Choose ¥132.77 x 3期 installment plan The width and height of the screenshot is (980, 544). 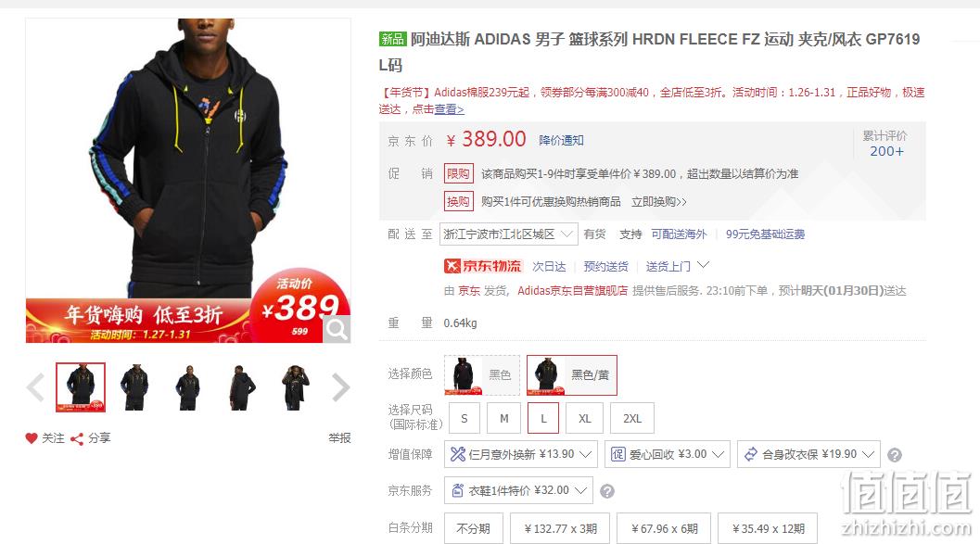560,529
